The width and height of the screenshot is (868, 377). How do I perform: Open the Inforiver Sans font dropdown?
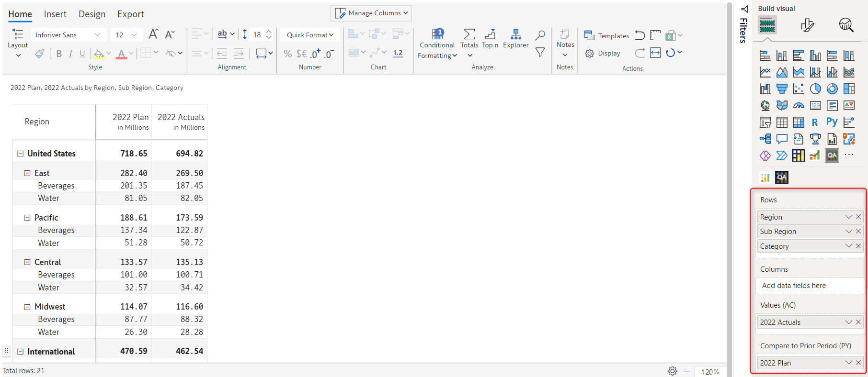[x=68, y=35]
